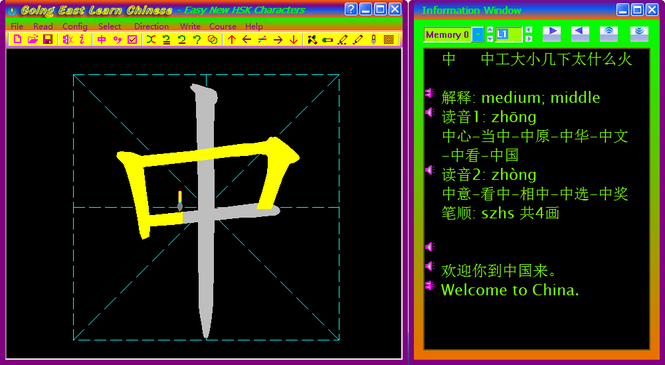Click the red up arrow icon
The height and width of the screenshot is (365, 665).
[x=232, y=39]
